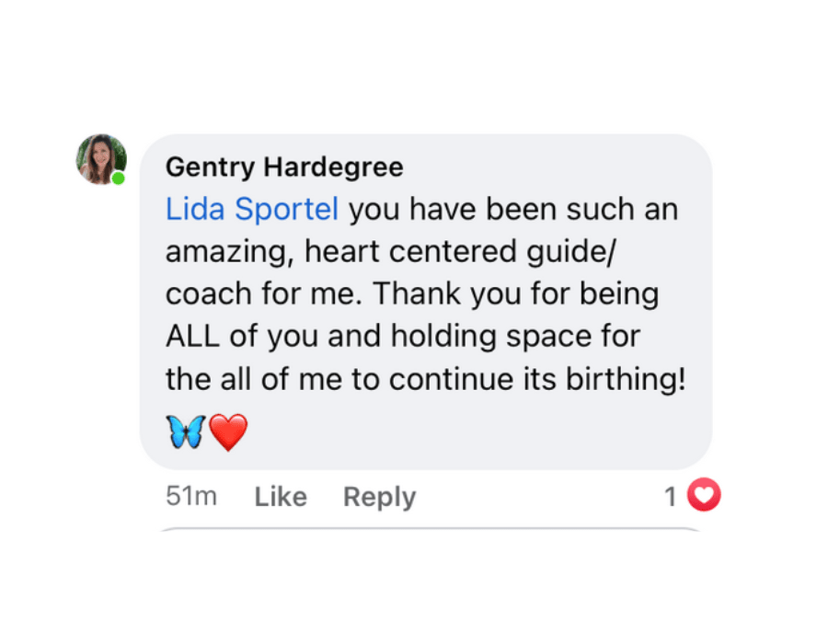Click Gentry Hardegree's profile picture
The image size is (828, 644).
click(x=100, y=158)
